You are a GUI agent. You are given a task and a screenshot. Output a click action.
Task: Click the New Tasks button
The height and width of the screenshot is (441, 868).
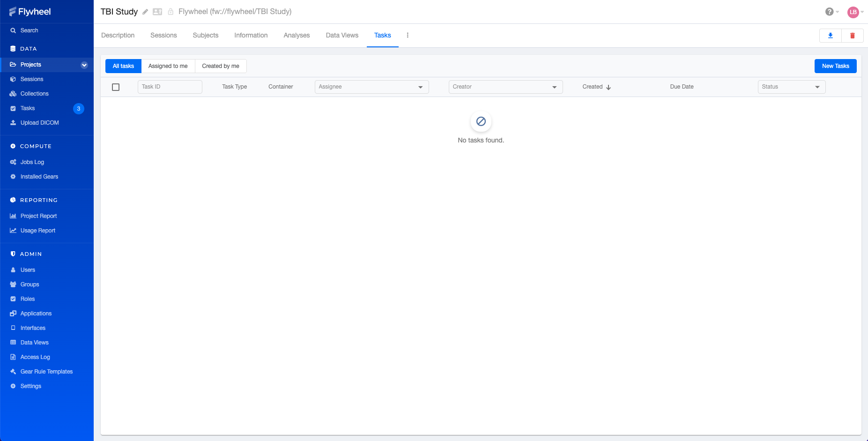[835, 66]
